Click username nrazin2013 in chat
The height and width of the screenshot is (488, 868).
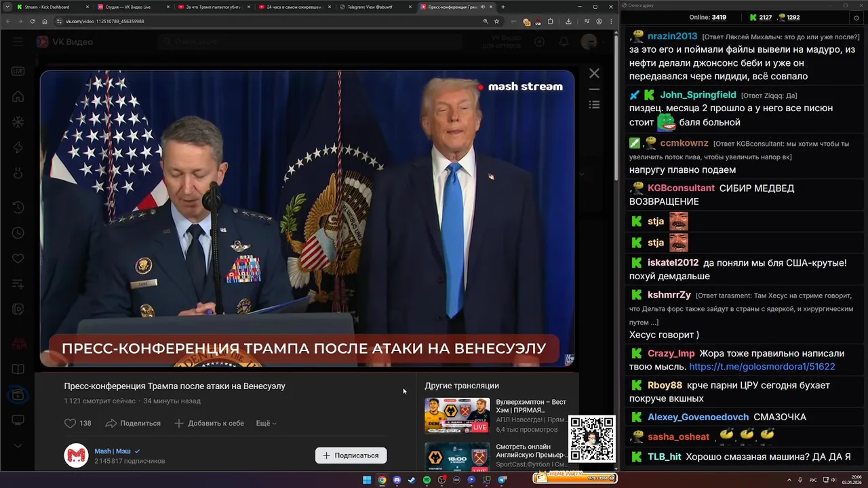[672, 37]
